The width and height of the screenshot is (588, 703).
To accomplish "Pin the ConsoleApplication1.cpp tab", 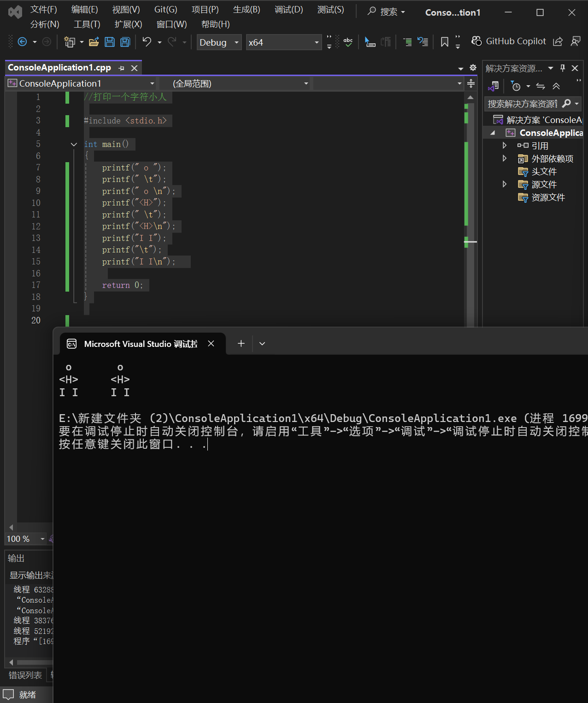I will (122, 68).
